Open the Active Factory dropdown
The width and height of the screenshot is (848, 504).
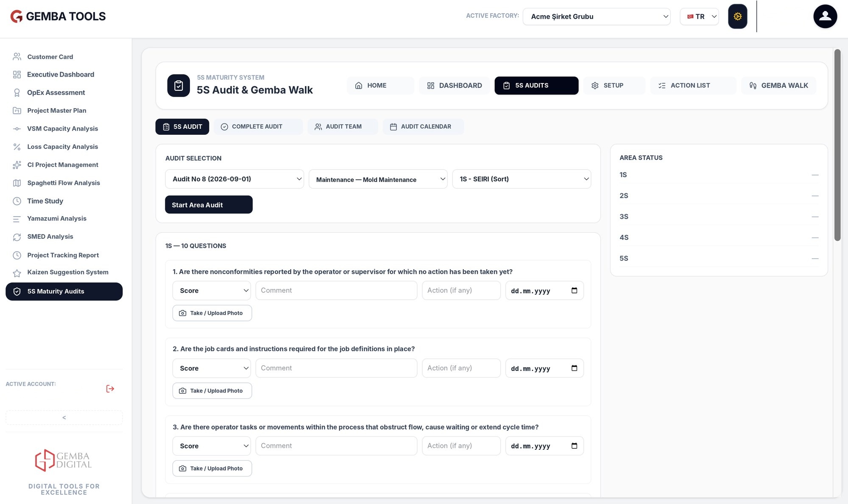pos(597,17)
